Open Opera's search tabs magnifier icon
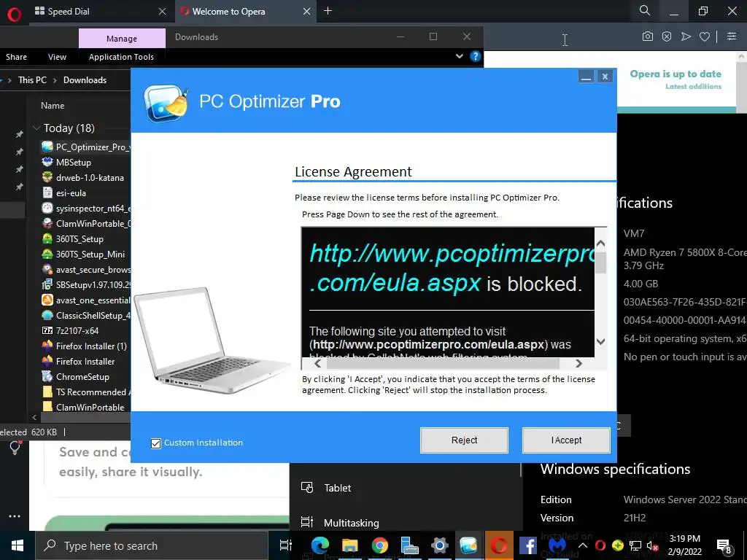The width and height of the screenshot is (747, 560). (645, 10)
